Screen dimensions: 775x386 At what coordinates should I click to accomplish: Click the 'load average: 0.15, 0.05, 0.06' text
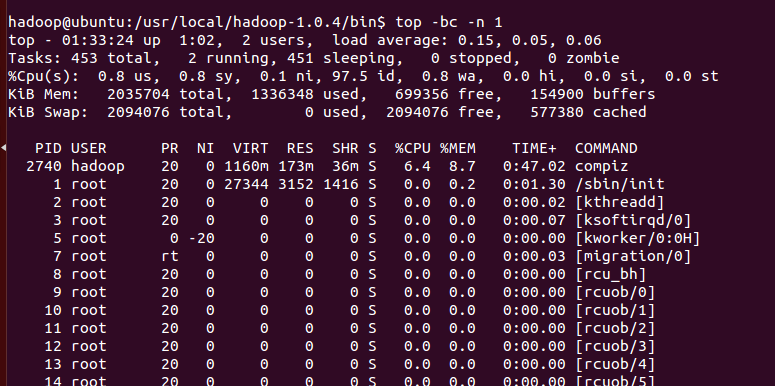467,41
